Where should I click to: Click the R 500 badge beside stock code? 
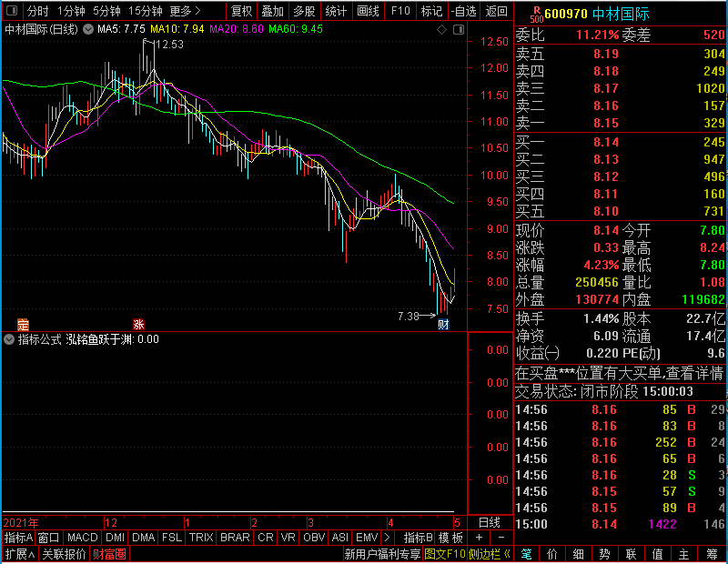pyautogui.click(x=536, y=15)
